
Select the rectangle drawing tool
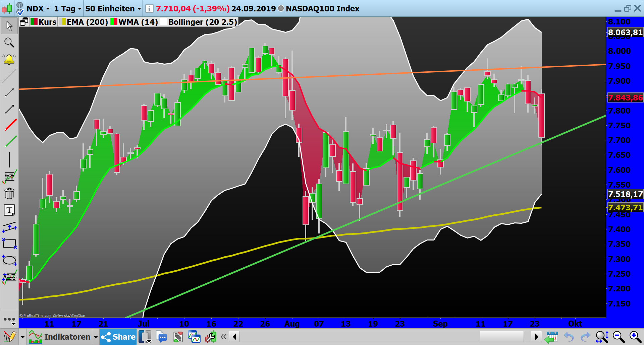9,244
